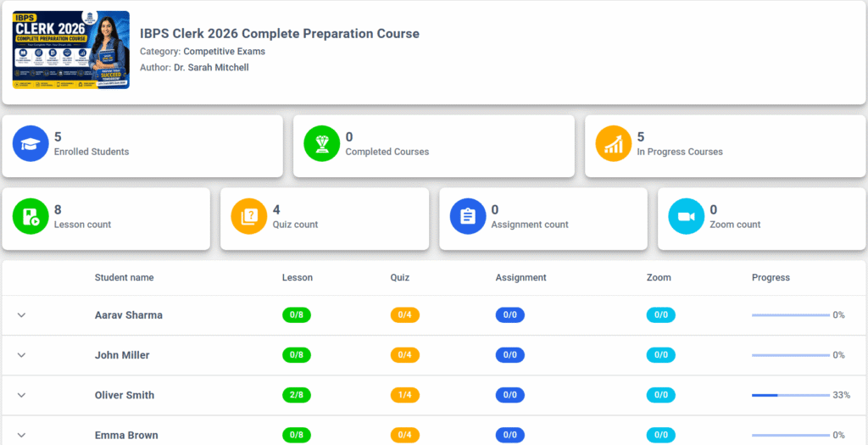The width and height of the screenshot is (868, 445).
Task: Click John Miller's 0/0 assignment badge
Action: [x=509, y=355]
